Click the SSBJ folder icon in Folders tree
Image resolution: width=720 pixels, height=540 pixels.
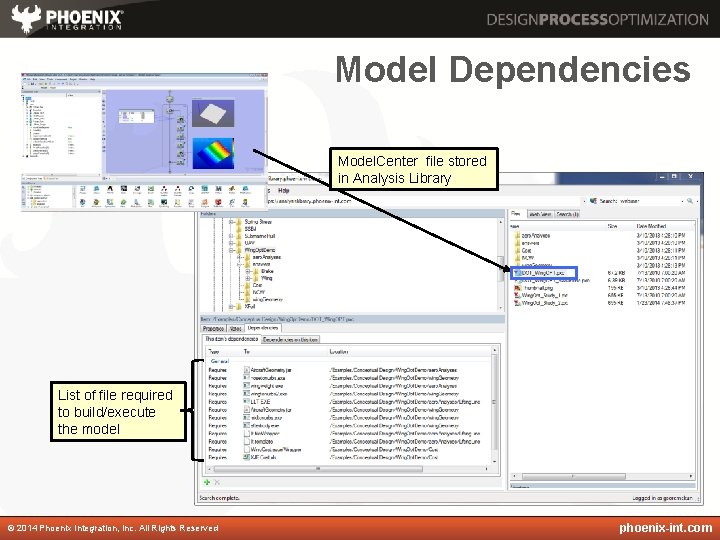[239, 229]
